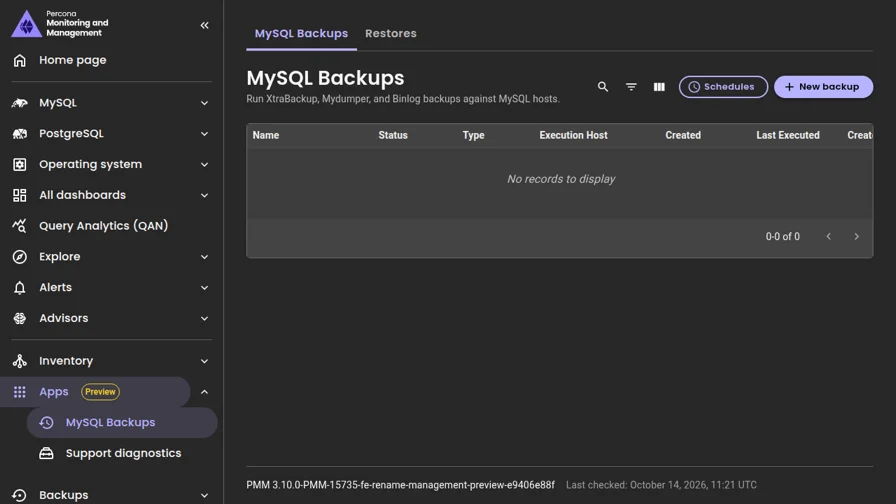This screenshot has width=896, height=504.
Task: Expand the Inventory menu chevron
Action: [x=204, y=361]
